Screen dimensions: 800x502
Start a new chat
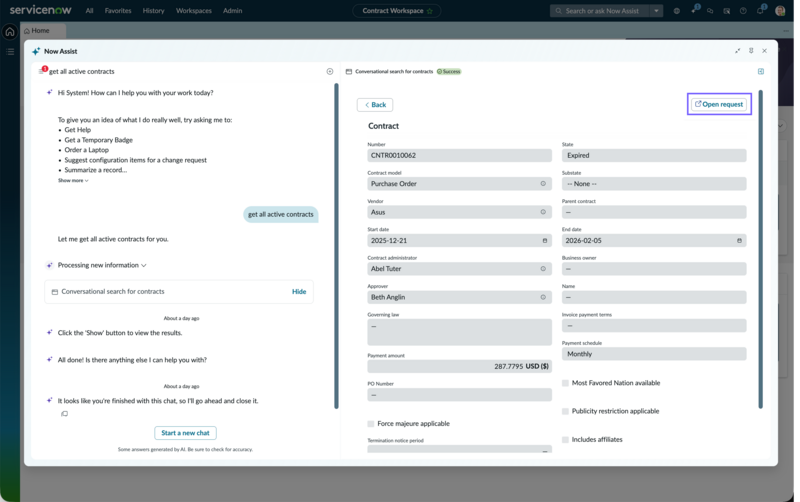click(x=185, y=433)
